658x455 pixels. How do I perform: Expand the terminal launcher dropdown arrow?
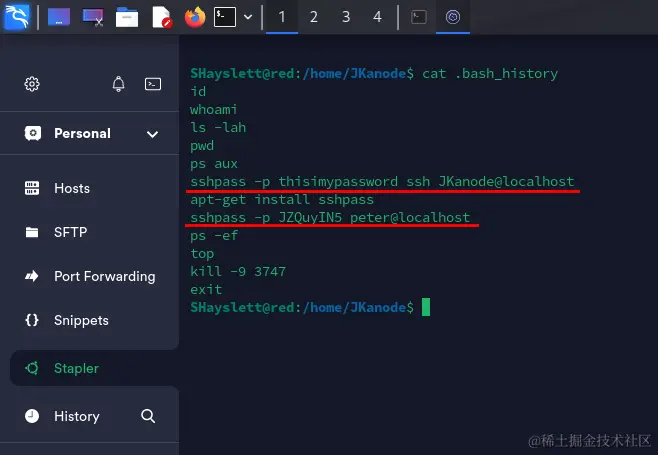pos(248,17)
